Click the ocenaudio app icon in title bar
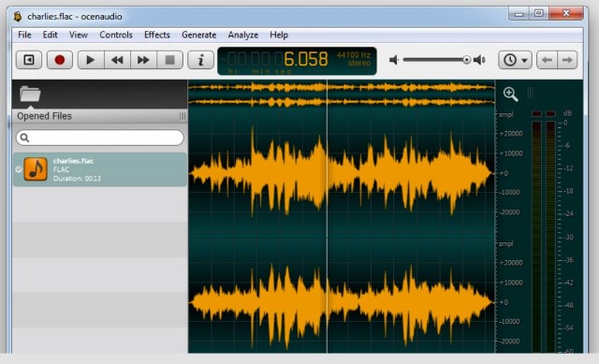599x364 pixels. 18,17
